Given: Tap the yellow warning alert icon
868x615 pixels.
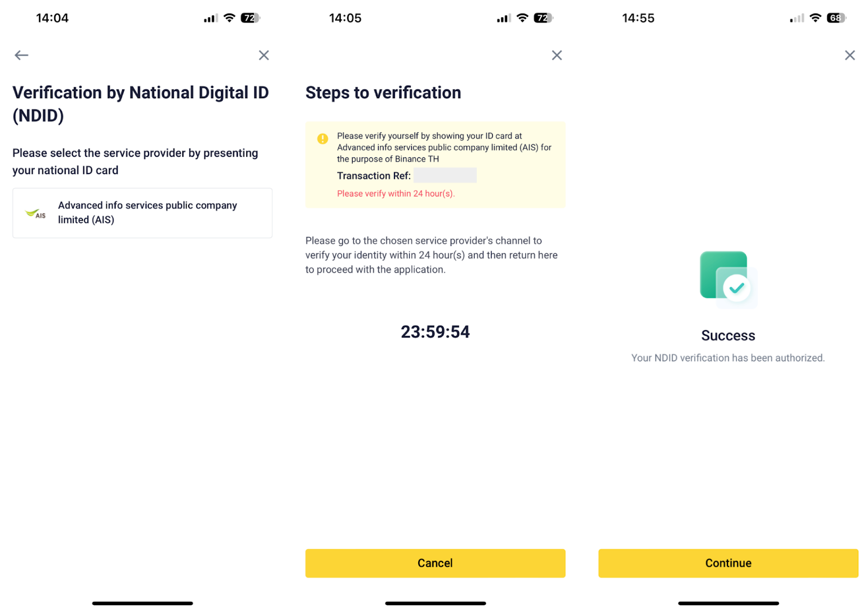Looking at the screenshot, I should pos(322,139).
